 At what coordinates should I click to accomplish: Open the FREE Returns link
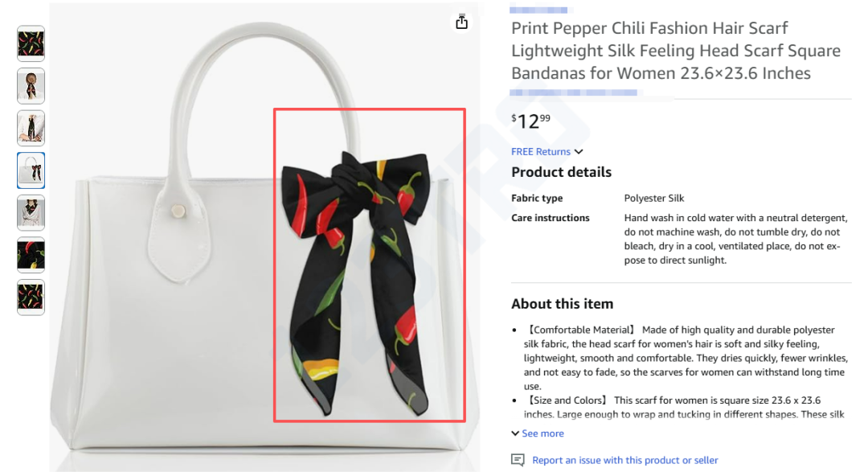[541, 152]
